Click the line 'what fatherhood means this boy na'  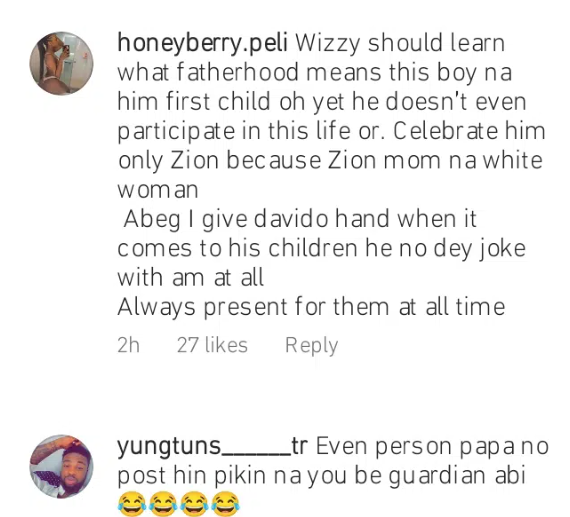point(315,72)
